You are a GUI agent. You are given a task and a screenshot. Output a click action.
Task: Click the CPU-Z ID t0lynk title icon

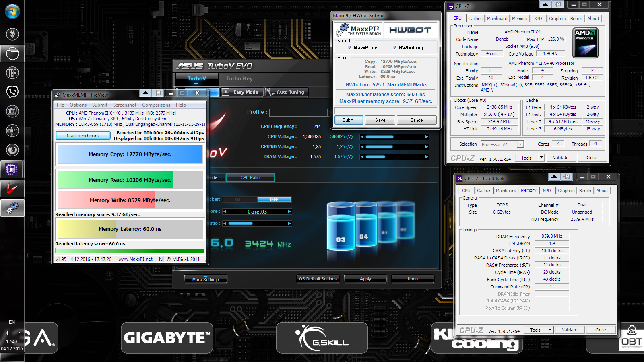pos(459,179)
